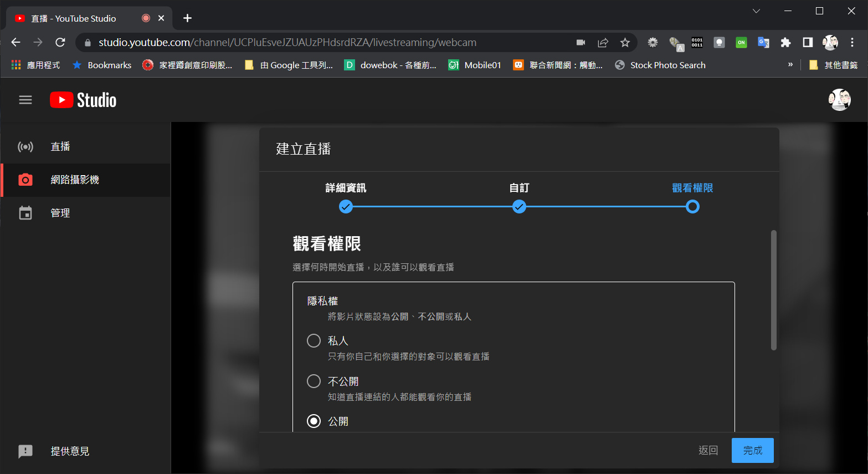Screen dimensions: 868x474
Task: Click the Studio logo to go home
Action: 83,100
